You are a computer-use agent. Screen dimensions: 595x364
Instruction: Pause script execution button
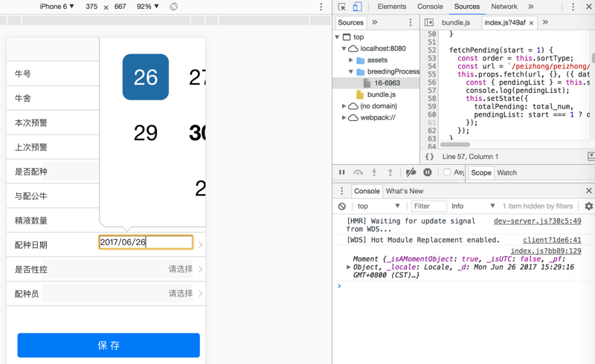coord(342,172)
